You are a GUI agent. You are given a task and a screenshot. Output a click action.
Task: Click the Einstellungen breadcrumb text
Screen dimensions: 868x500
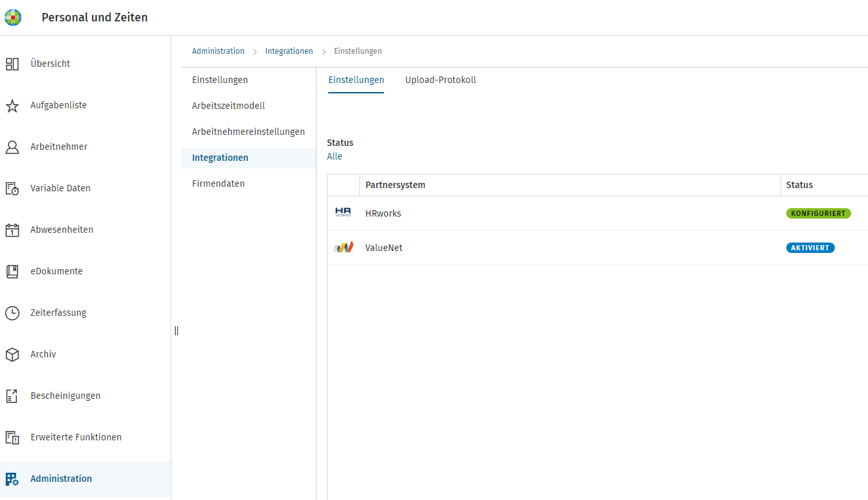[357, 51]
